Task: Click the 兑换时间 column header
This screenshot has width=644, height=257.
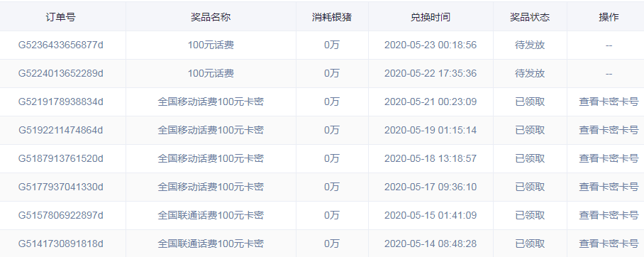Action: coord(431,17)
